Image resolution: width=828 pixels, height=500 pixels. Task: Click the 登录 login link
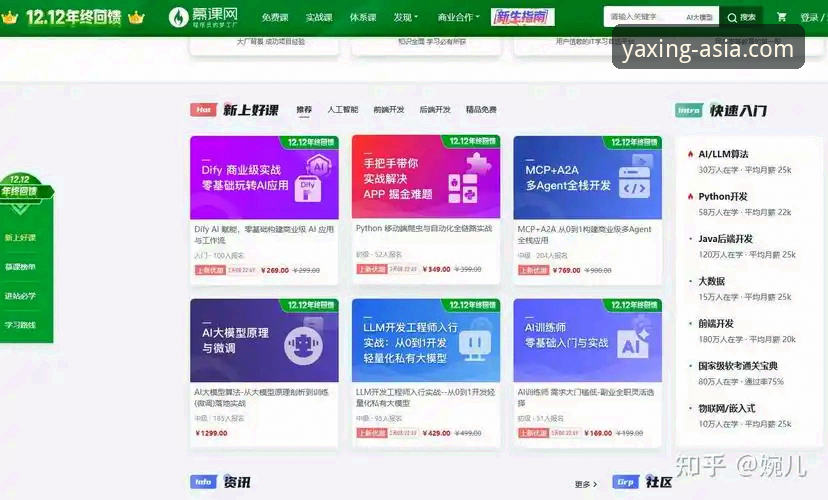point(809,17)
